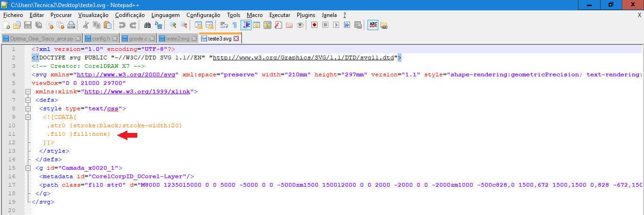
Task: Open the Codificação menu
Action: click(x=130, y=15)
